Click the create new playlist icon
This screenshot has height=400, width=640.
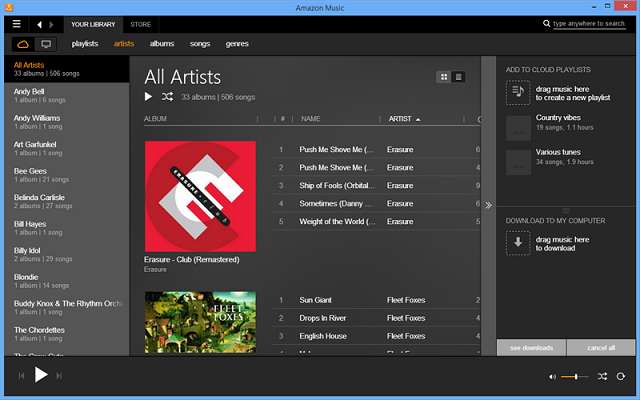pos(517,93)
